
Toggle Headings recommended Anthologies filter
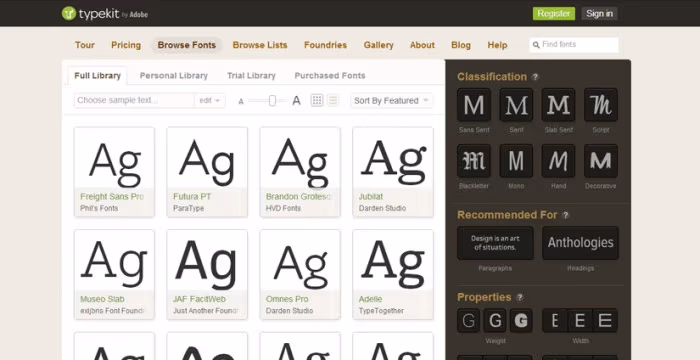tap(580, 243)
